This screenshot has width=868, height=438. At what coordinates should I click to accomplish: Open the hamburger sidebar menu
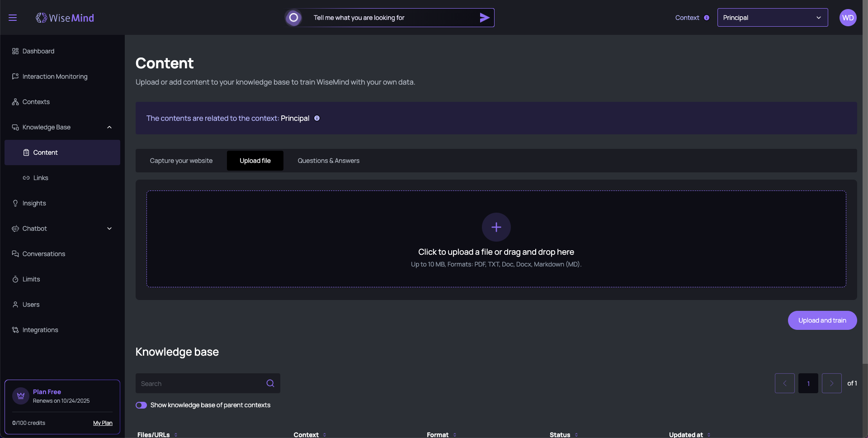[13, 18]
